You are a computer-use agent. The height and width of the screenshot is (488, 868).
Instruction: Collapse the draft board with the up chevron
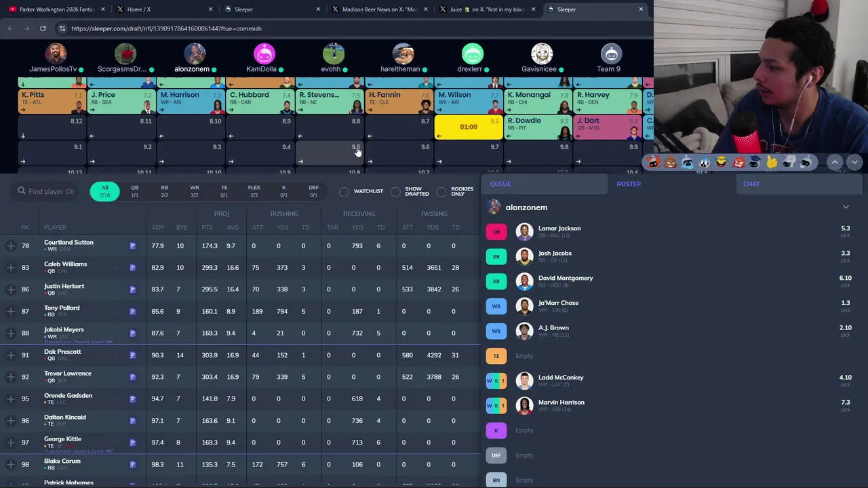point(835,162)
